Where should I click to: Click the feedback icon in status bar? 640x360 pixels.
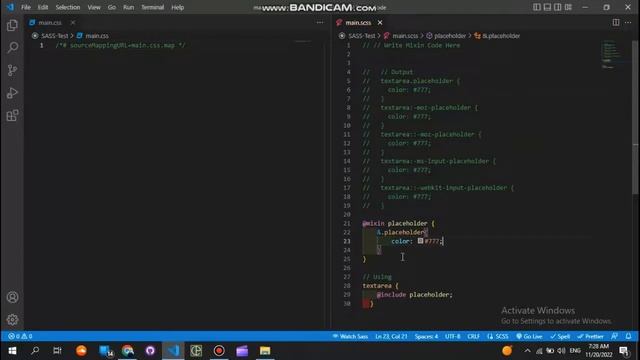[614, 336]
